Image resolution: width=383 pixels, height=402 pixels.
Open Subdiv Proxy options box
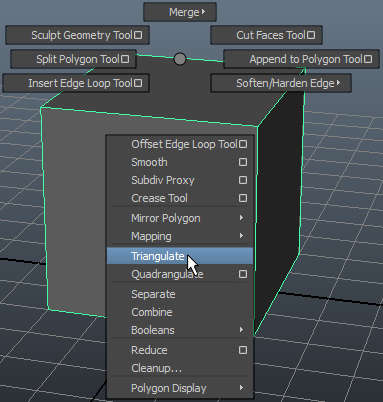pyautogui.click(x=243, y=180)
